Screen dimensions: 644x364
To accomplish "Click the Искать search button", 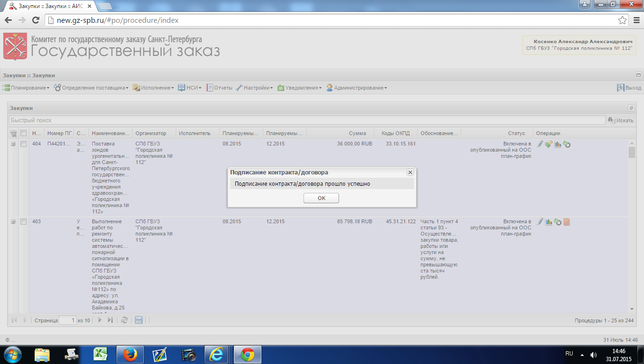I will coord(620,120).
